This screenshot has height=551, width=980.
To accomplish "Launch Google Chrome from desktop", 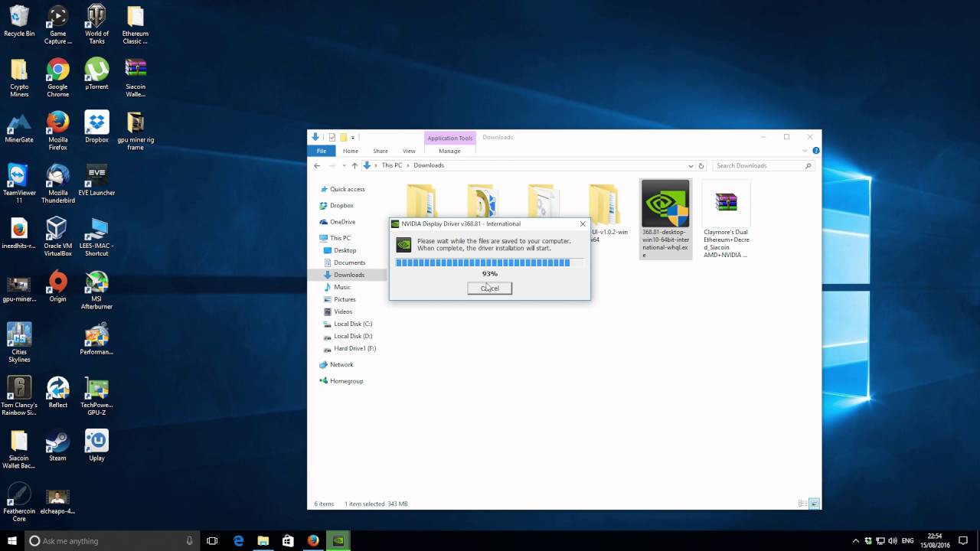I will tap(57, 77).
